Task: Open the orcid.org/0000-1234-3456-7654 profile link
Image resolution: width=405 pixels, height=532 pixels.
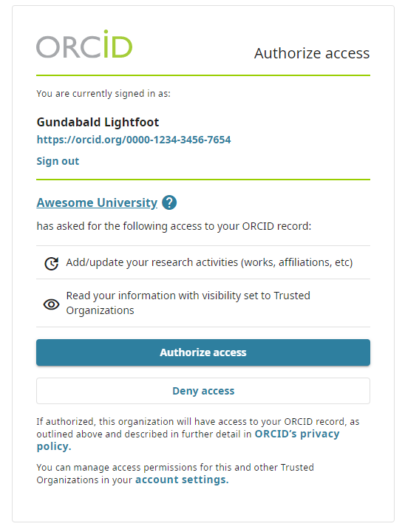Action: tap(134, 140)
